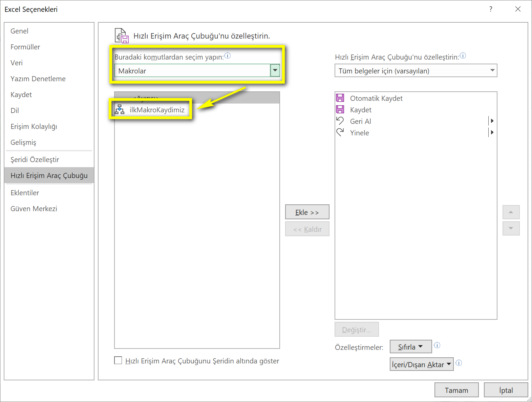Open the İçeri/Dışarı Aktar dropdown
Viewport: 532px width, 402px height.
pyautogui.click(x=422, y=364)
